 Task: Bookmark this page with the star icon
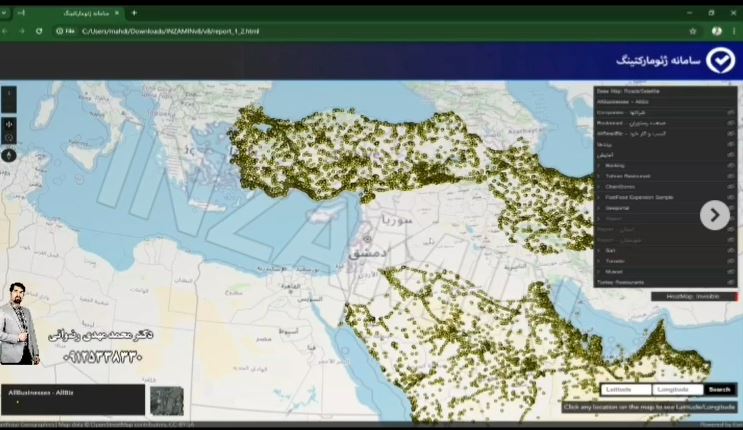coord(692,31)
